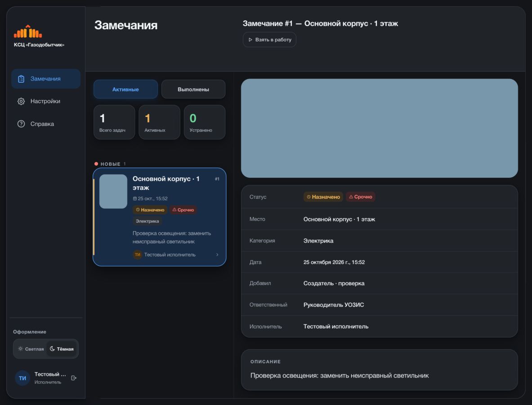The width and height of the screenshot is (532, 405).
Task: Click the description text in ОПИСАНИЕ panel
Action: click(340, 375)
